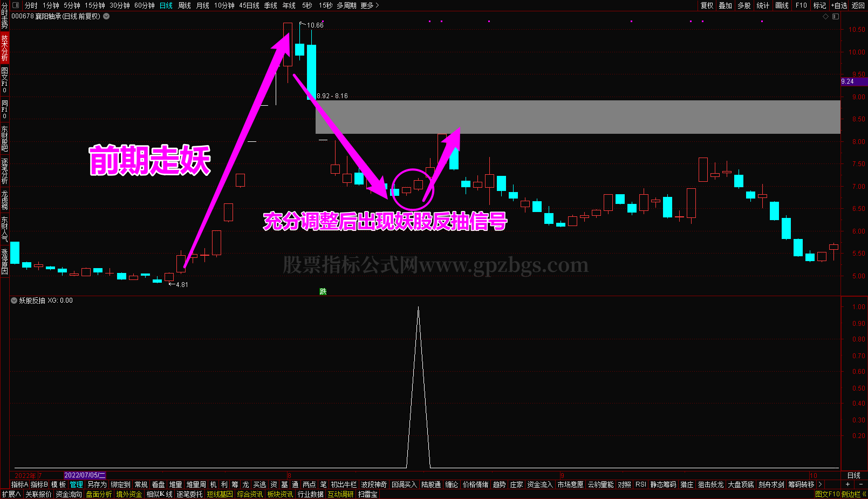Image resolution: width=868 pixels, height=499 pixels.
Task: Collapse the 侧边栏 sidebar
Action: 854,494
